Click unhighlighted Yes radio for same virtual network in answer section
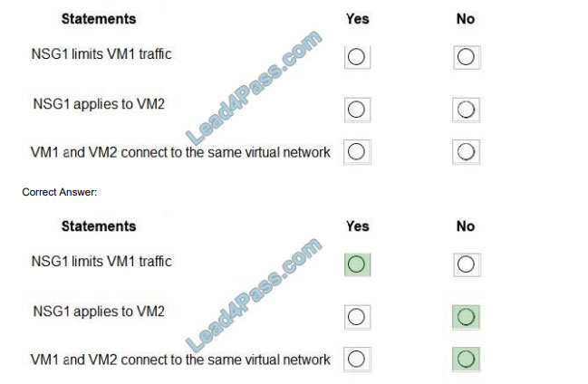The height and width of the screenshot is (384, 588). 357,360
